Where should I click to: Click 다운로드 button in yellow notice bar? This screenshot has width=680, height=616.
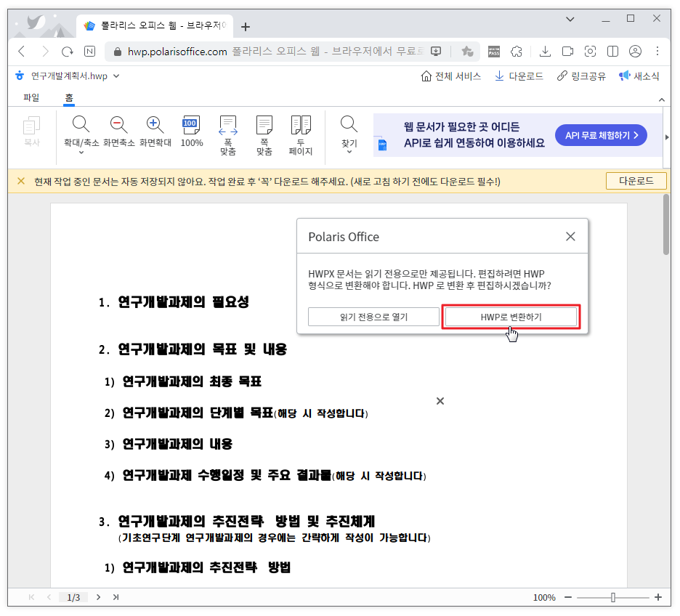pyautogui.click(x=636, y=181)
